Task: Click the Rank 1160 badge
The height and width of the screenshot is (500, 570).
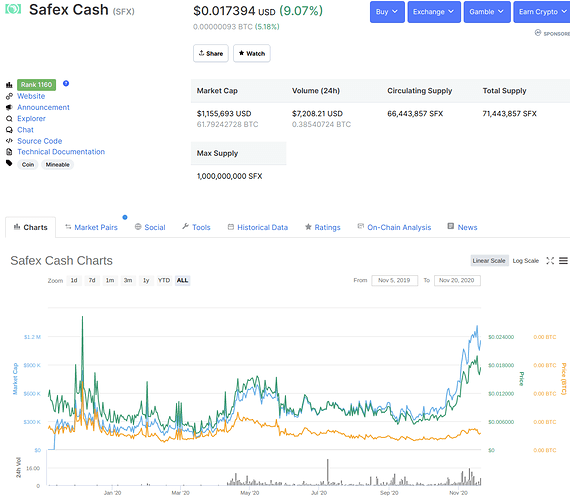Action: [x=36, y=85]
